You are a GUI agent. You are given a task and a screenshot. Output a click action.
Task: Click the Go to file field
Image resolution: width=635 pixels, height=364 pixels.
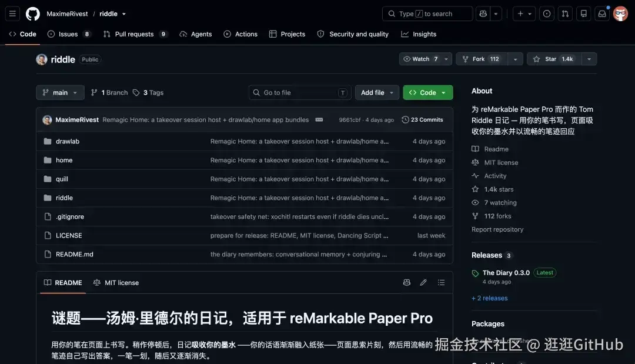(300, 93)
